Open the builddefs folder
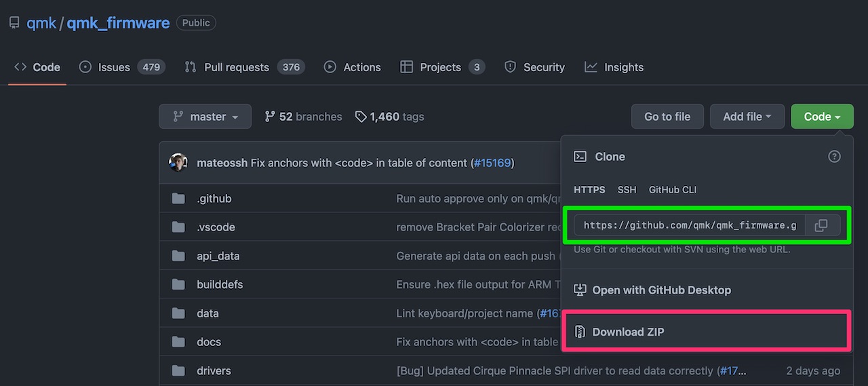Image resolution: width=868 pixels, height=386 pixels. tap(220, 284)
